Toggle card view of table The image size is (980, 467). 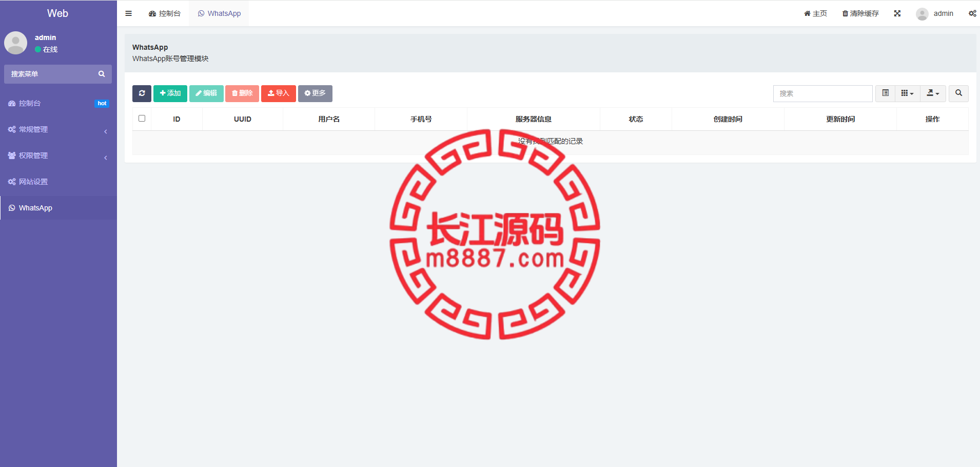pyautogui.click(x=885, y=93)
